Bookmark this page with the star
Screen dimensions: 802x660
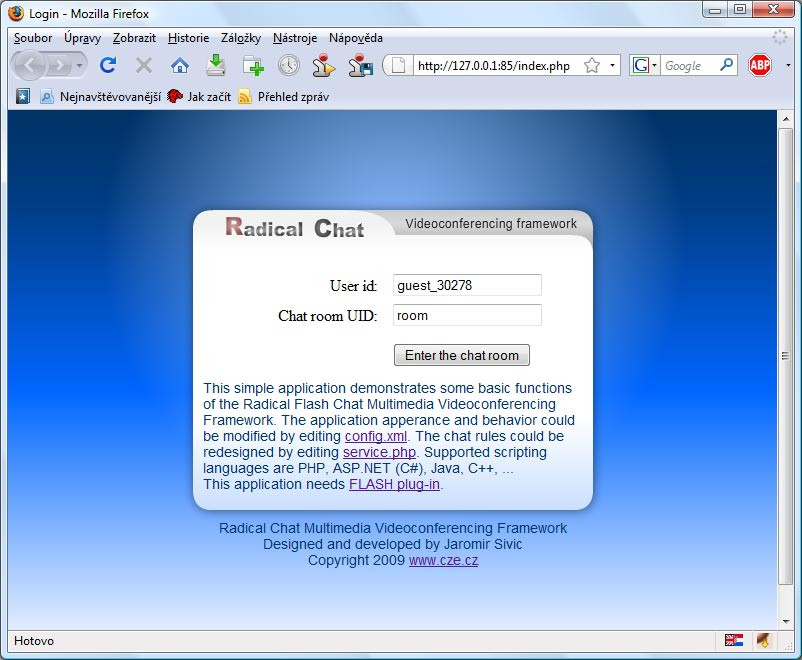592,65
